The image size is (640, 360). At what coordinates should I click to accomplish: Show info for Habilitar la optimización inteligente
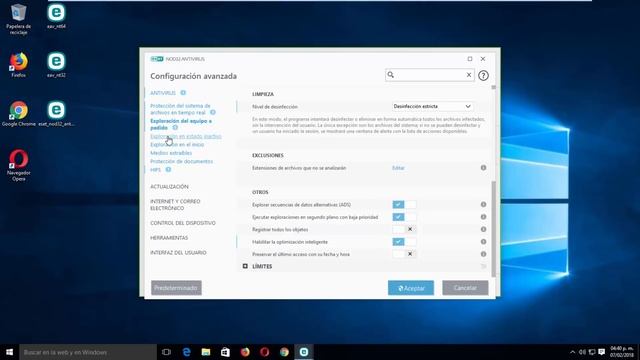coord(483,242)
